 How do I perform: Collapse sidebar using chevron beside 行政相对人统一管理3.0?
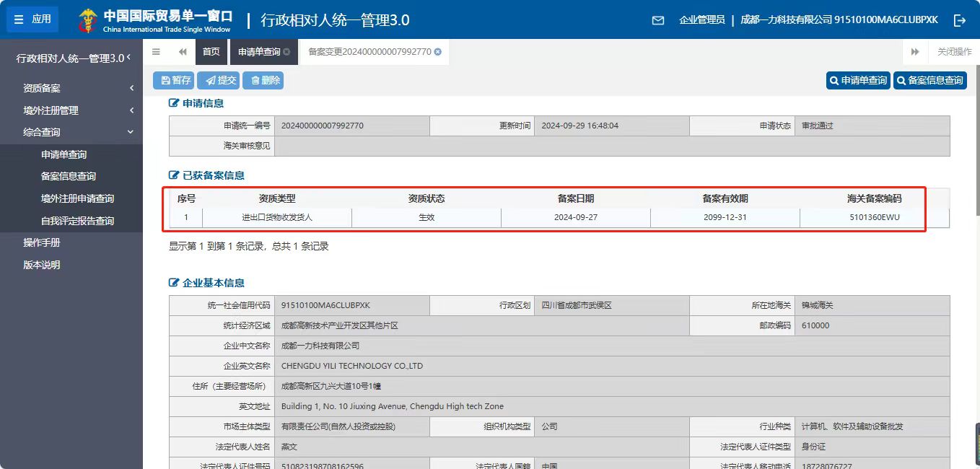tap(128, 58)
